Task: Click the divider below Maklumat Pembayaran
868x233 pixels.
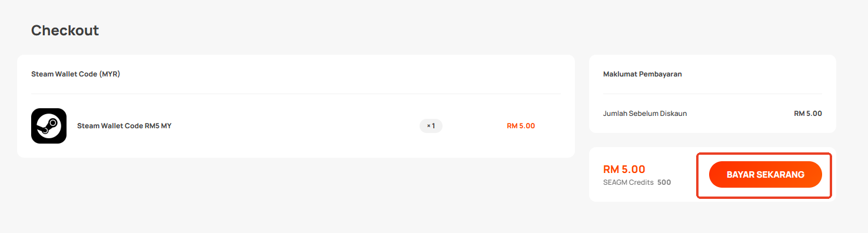Action: (x=713, y=94)
